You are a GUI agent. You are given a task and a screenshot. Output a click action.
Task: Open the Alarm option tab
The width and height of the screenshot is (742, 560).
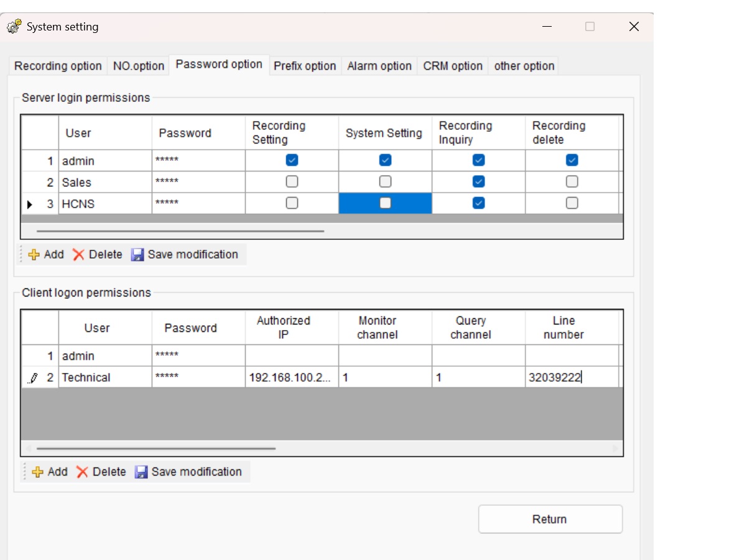(379, 66)
